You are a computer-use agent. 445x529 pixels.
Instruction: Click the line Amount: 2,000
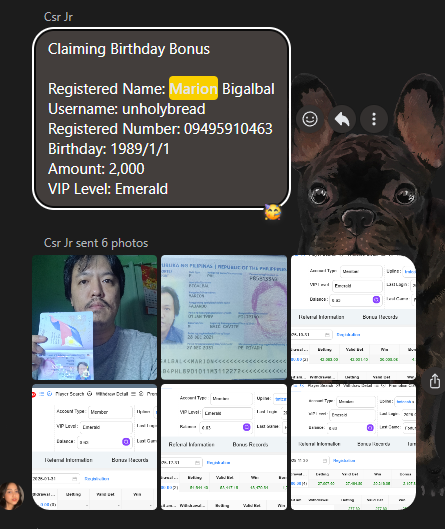coord(96,169)
